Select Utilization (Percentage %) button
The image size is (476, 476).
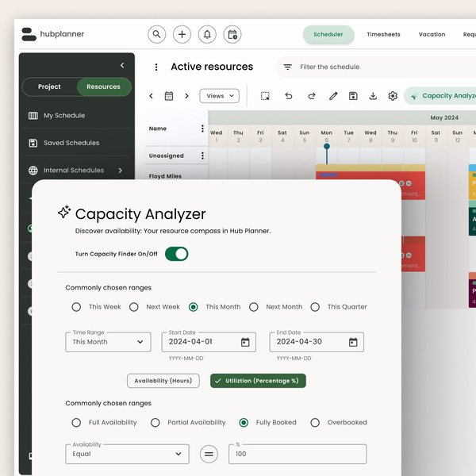258,381
